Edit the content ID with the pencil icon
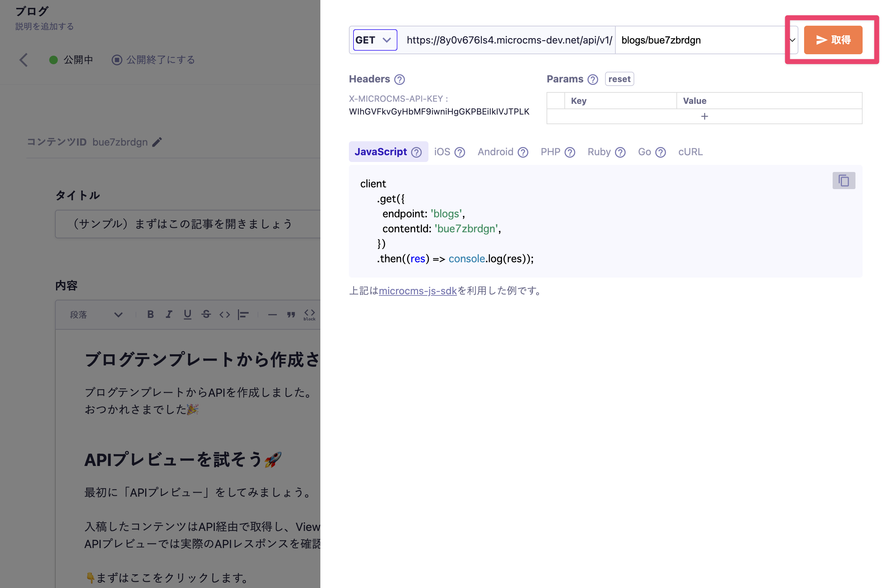The width and height of the screenshot is (889, 588). click(x=157, y=142)
